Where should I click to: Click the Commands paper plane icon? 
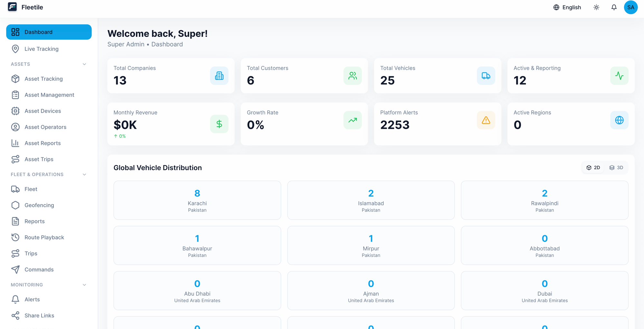pos(15,269)
